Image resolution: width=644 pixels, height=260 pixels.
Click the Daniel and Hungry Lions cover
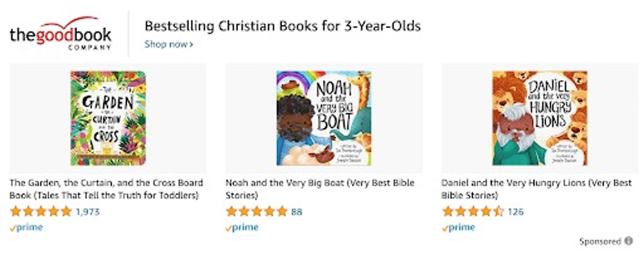pyautogui.click(x=540, y=118)
